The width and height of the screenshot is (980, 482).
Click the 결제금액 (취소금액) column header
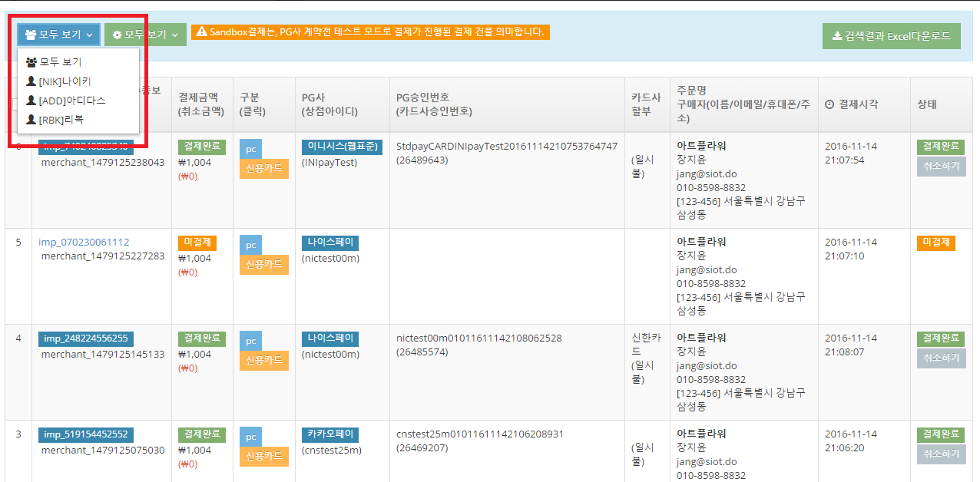coord(202,104)
